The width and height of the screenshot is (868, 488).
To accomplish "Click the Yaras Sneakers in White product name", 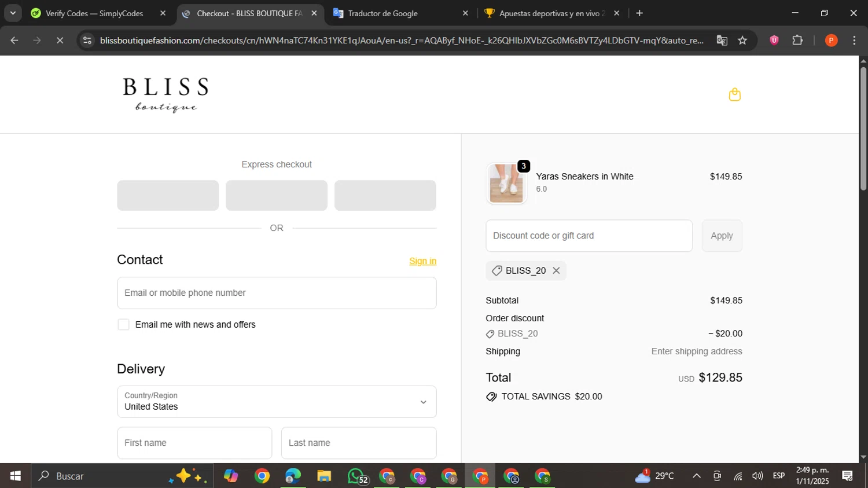I will (584, 177).
